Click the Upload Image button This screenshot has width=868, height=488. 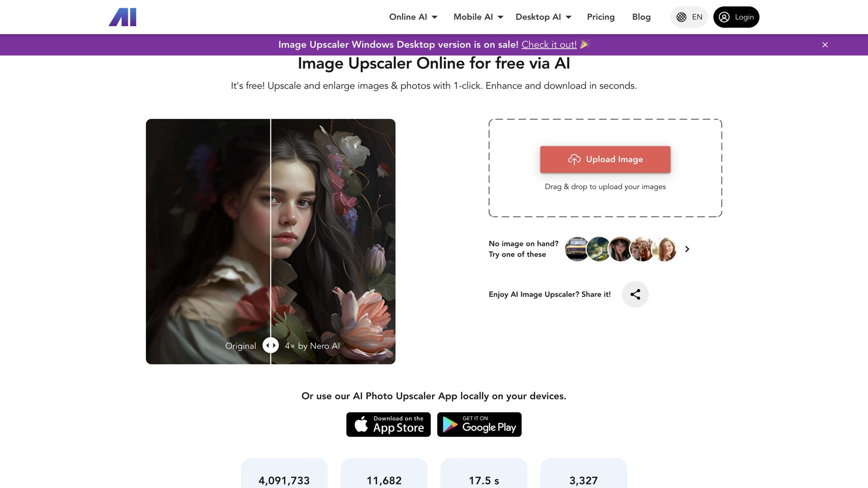pos(605,159)
